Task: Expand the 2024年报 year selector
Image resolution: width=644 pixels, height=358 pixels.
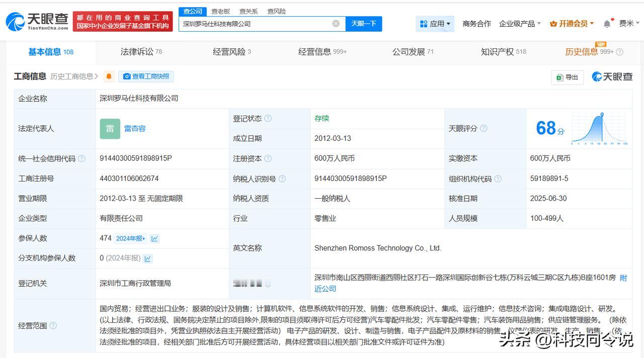Action: coord(131,238)
